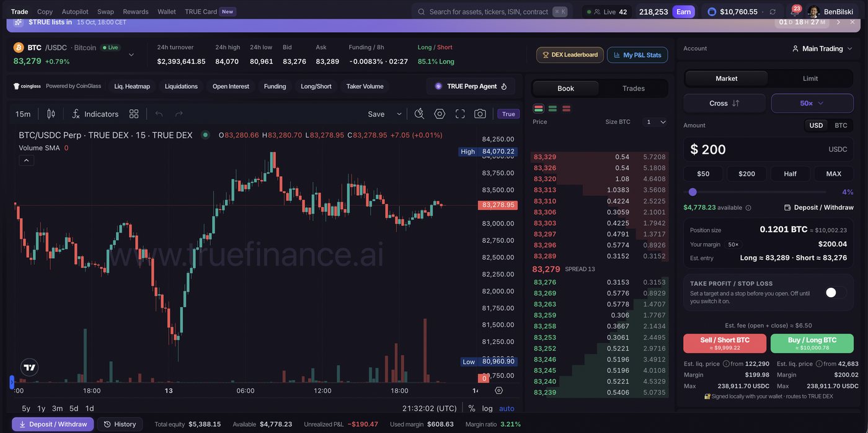The image size is (868, 433).
Task: Toggle the auto price scale
Action: click(x=507, y=408)
